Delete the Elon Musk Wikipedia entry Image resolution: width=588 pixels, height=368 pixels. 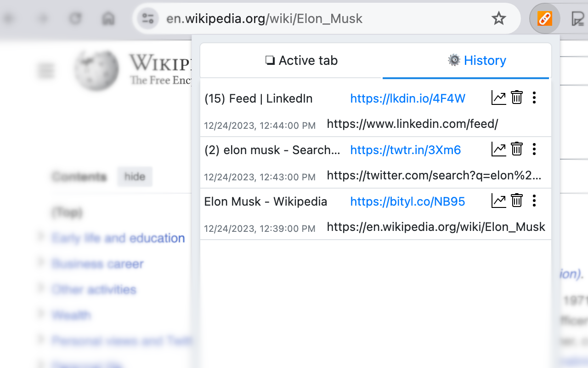pyautogui.click(x=517, y=201)
